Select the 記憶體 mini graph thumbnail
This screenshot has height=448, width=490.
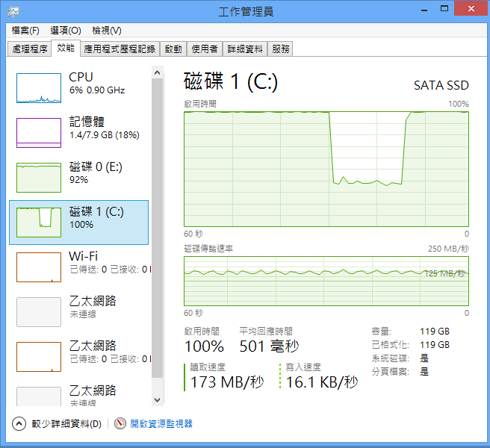(x=39, y=133)
